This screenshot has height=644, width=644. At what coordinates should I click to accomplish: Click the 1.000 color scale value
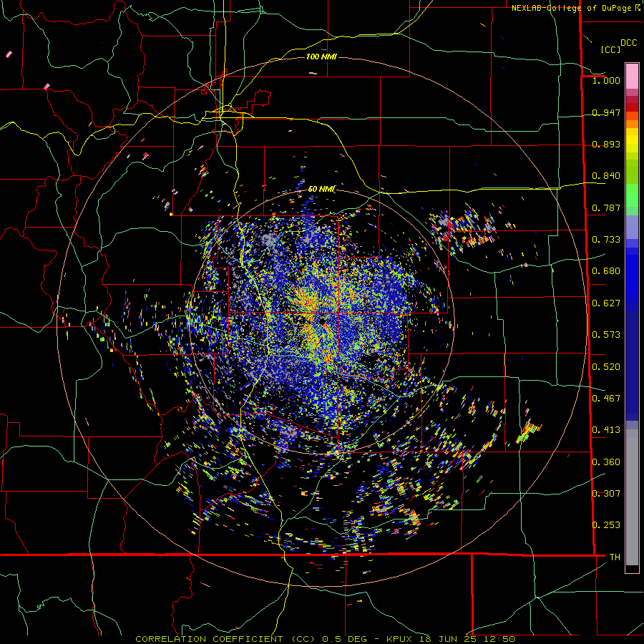(x=606, y=80)
